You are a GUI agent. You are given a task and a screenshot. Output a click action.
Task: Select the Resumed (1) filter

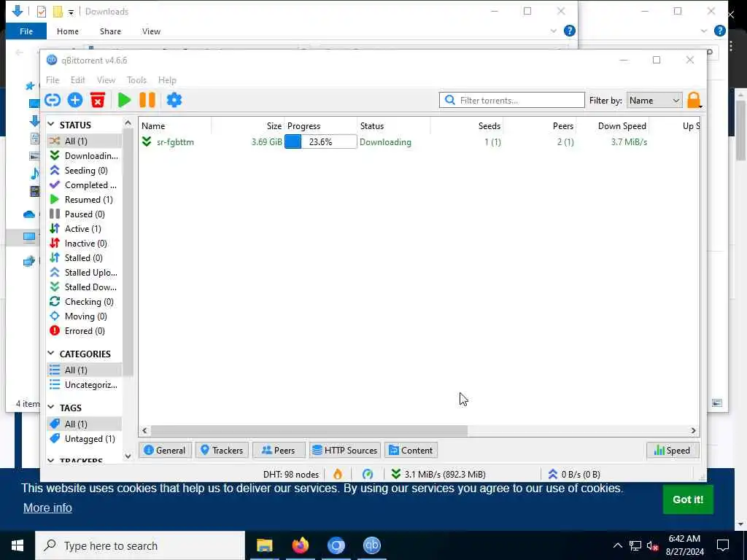(x=85, y=200)
